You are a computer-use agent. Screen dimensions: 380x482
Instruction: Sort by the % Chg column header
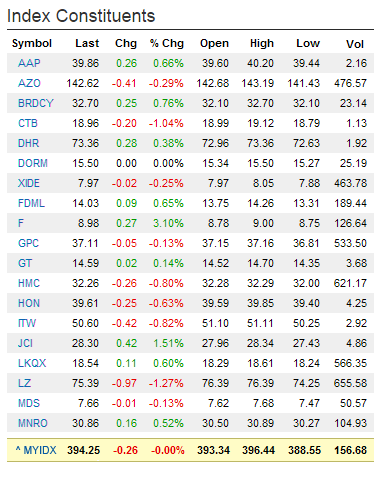coord(167,43)
